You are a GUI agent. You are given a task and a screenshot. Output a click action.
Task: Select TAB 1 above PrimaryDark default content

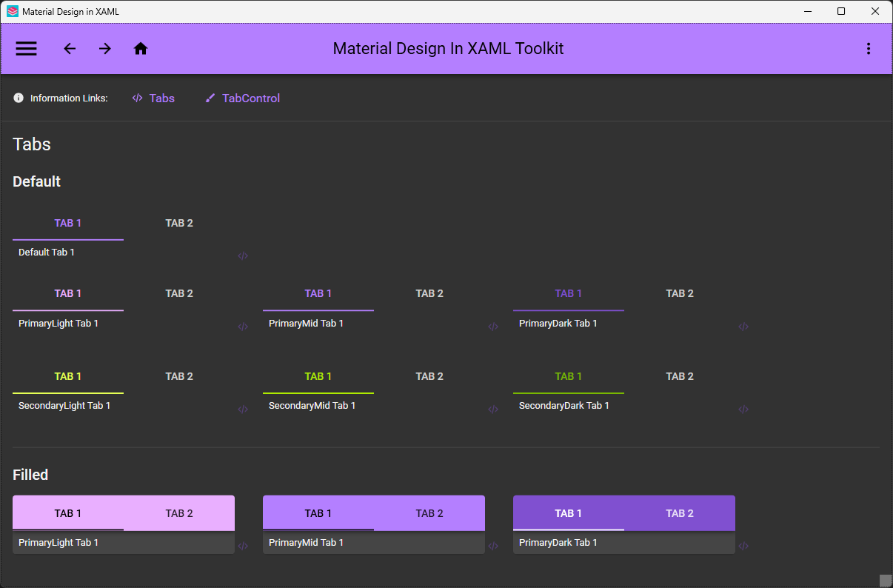click(x=569, y=293)
